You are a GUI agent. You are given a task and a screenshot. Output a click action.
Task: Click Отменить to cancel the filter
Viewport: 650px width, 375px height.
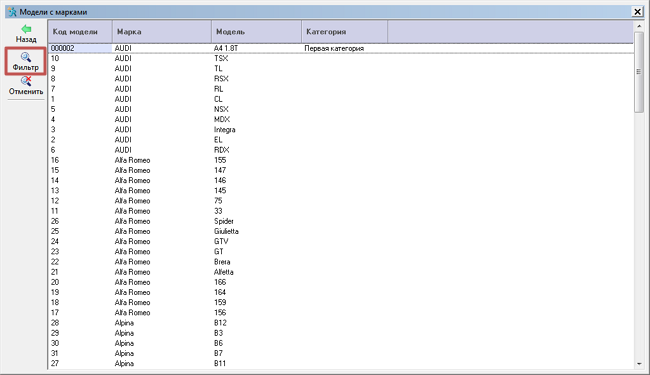click(x=26, y=86)
